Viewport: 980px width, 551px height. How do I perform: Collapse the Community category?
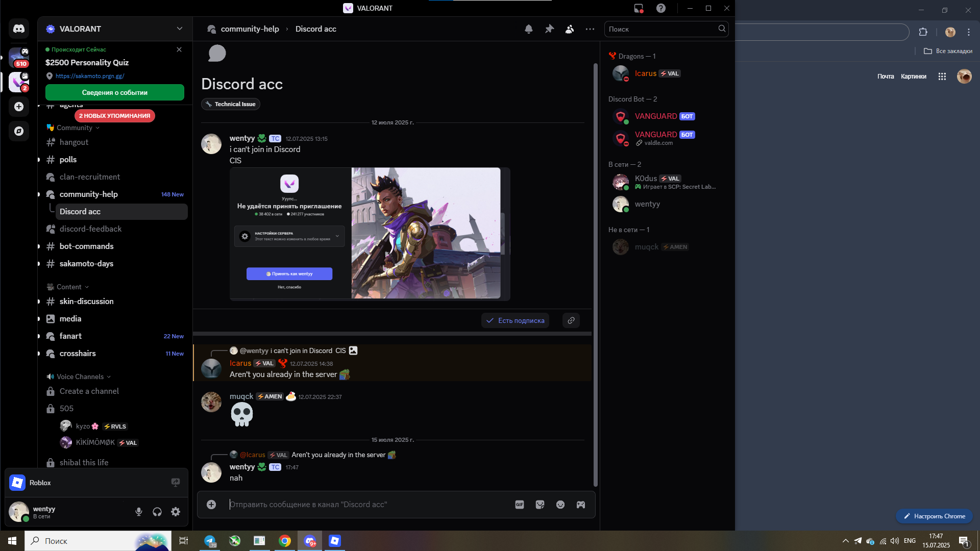coord(73,128)
